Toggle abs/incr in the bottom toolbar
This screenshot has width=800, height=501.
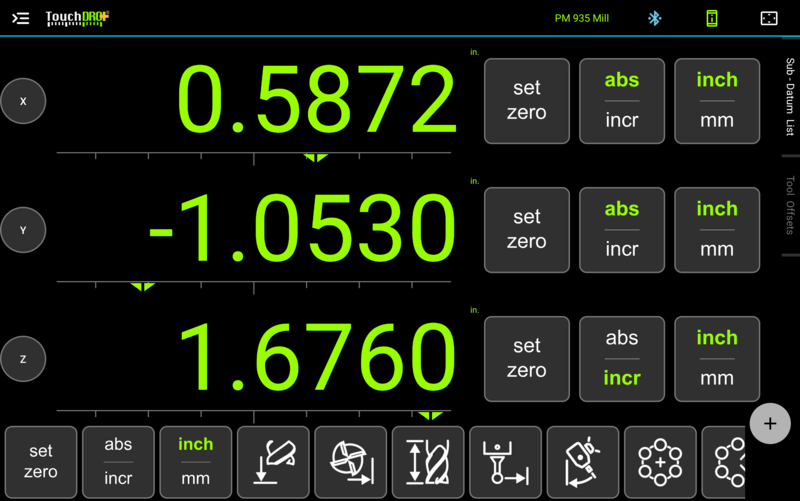[118, 462]
